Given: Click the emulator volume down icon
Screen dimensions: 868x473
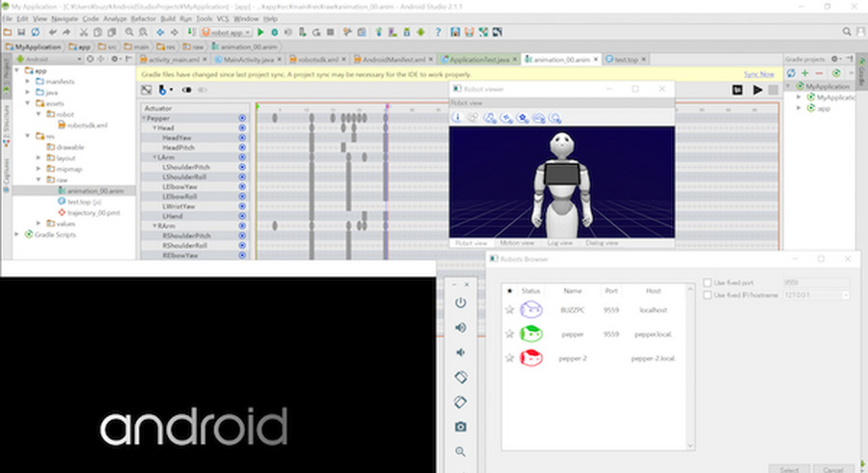Looking at the screenshot, I should tap(461, 352).
